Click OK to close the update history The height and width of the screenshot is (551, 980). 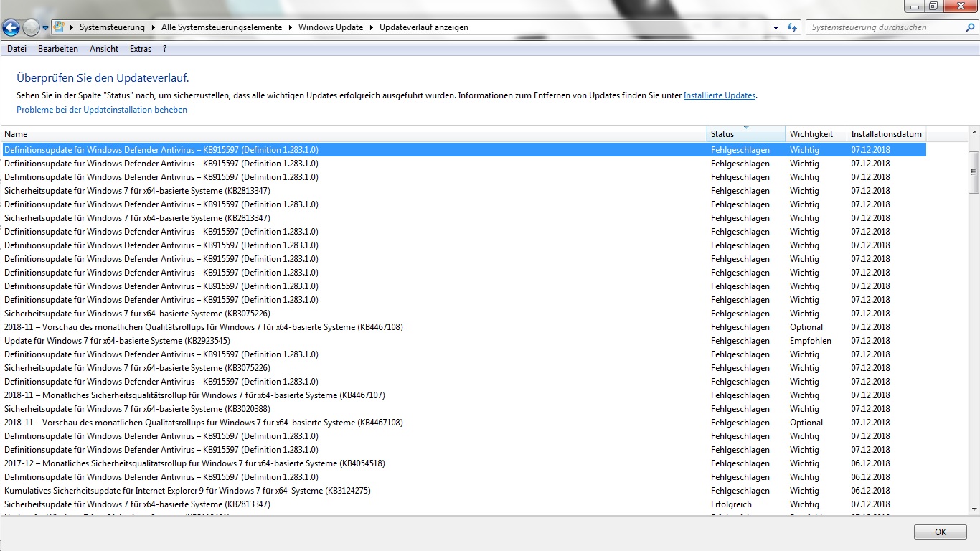[941, 532]
